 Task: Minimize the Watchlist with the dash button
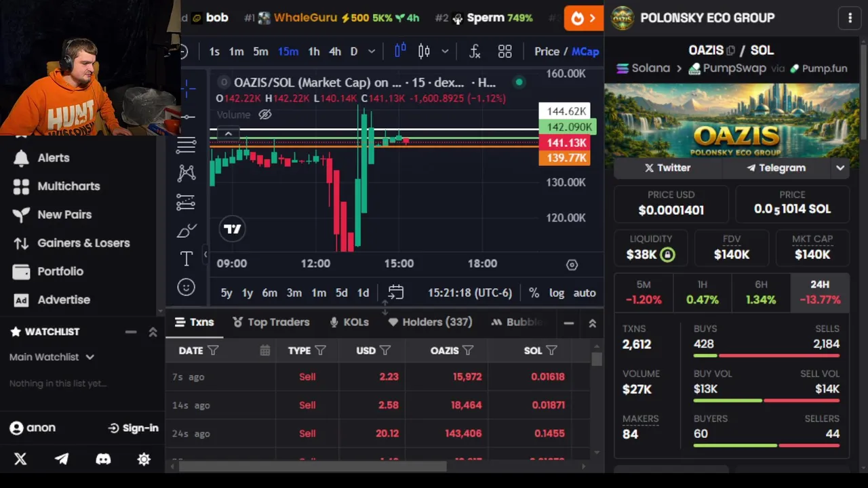point(131,331)
